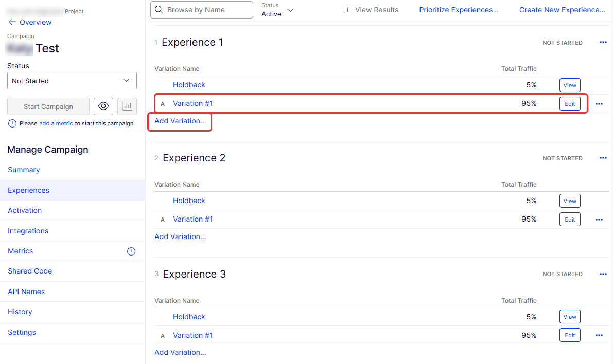The height and width of the screenshot is (364, 613).
Task: Open Experience 1 three-dot options menu
Action: (x=603, y=43)
